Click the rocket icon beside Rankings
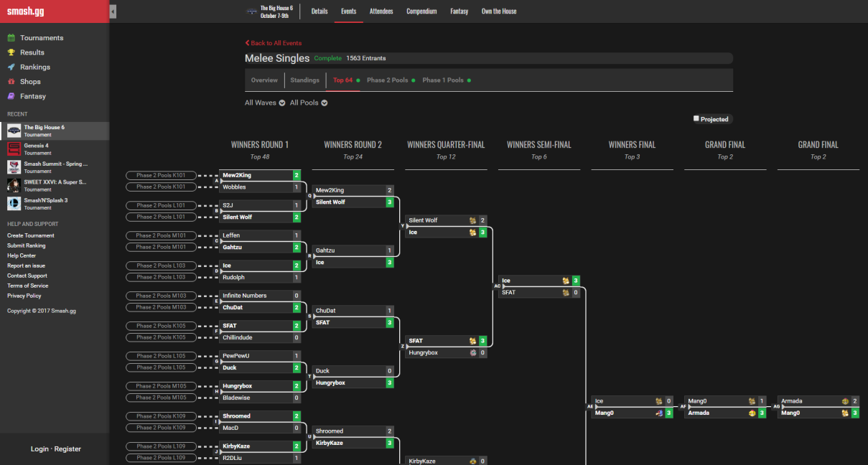This screenshot has height=465, width=868. 11,67
